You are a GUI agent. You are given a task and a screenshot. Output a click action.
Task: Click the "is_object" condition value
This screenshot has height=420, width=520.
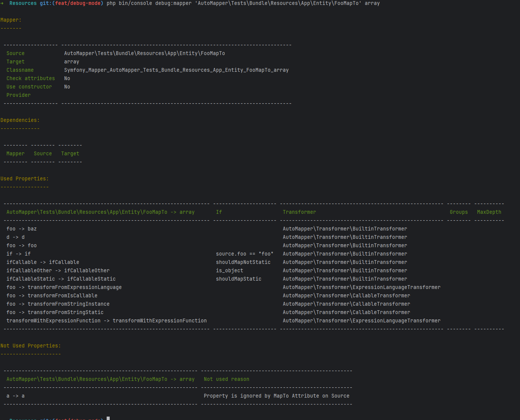(229, 271)
